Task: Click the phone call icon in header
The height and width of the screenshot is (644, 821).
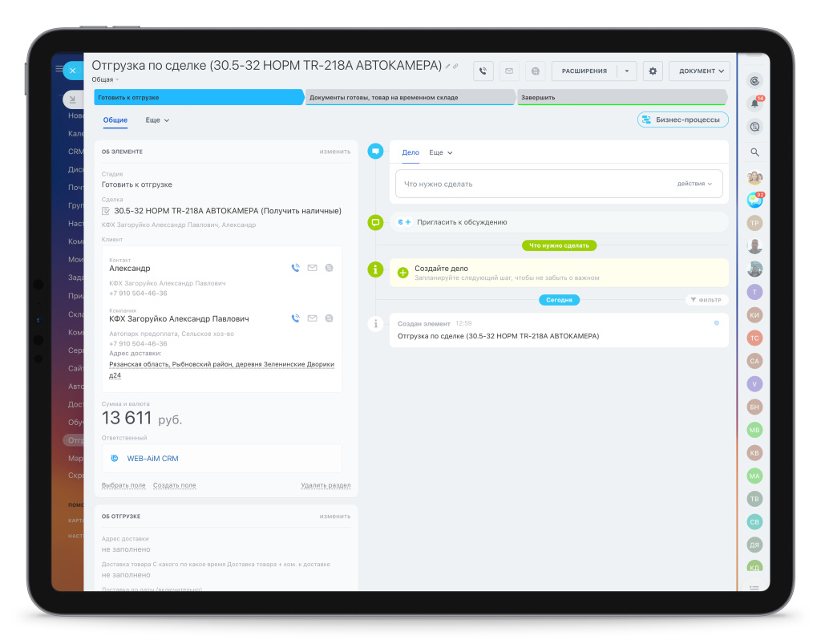Action: click(x=483, y=71)
